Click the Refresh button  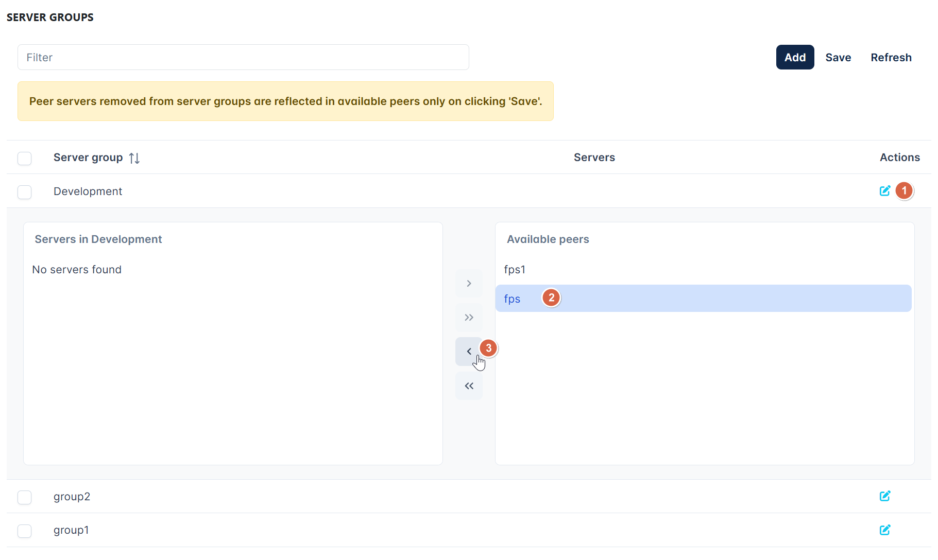click(x=891, y=57)
